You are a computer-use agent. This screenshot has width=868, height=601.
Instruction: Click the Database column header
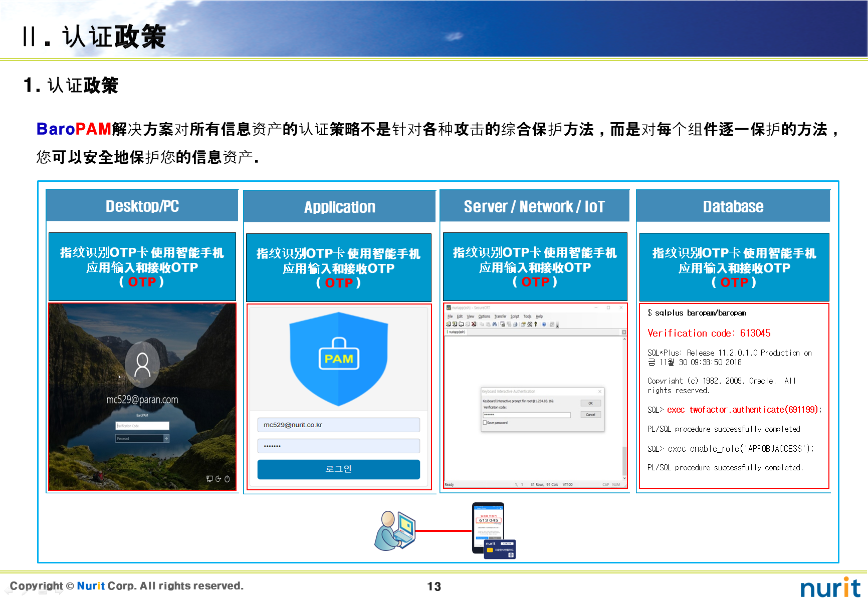pyautogui.click(x=733, y=206)
